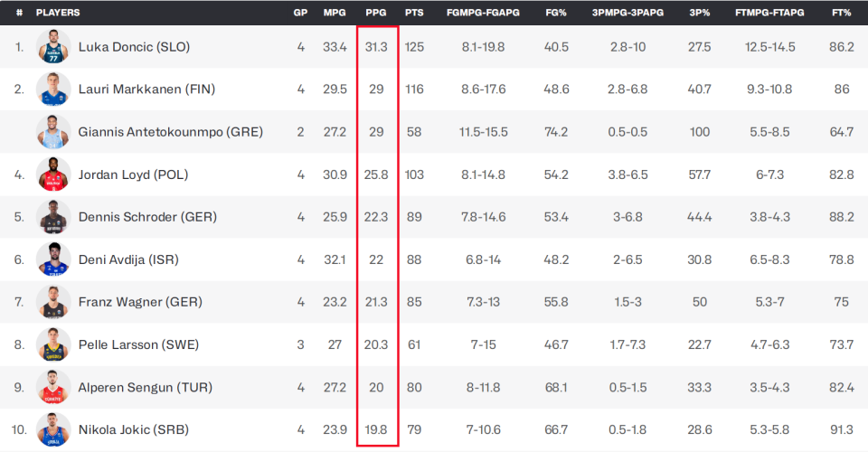Click the FG% column header
Image resolution: width=868 pixels, height=452 pixels.
click(557, 13)
